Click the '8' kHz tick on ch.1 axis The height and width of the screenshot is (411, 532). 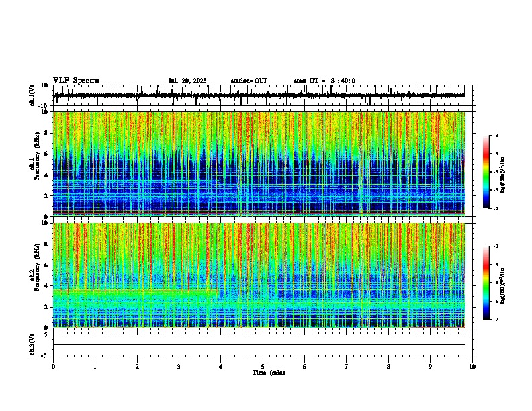(46, 133)
